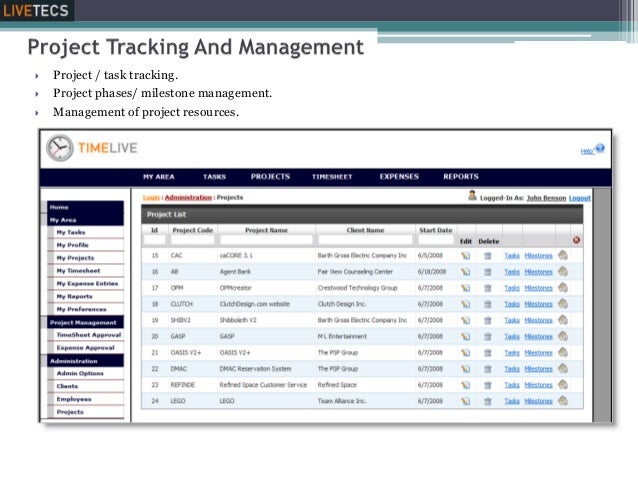This screenshot has height=479, width=638.
Task: Open Reports from the top navigation
Action: (461, 177)
